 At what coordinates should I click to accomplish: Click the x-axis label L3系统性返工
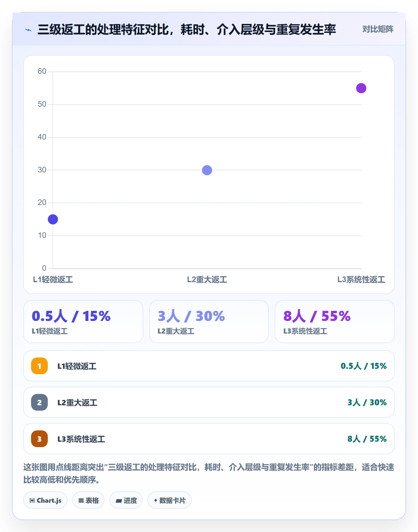[361, 280]
